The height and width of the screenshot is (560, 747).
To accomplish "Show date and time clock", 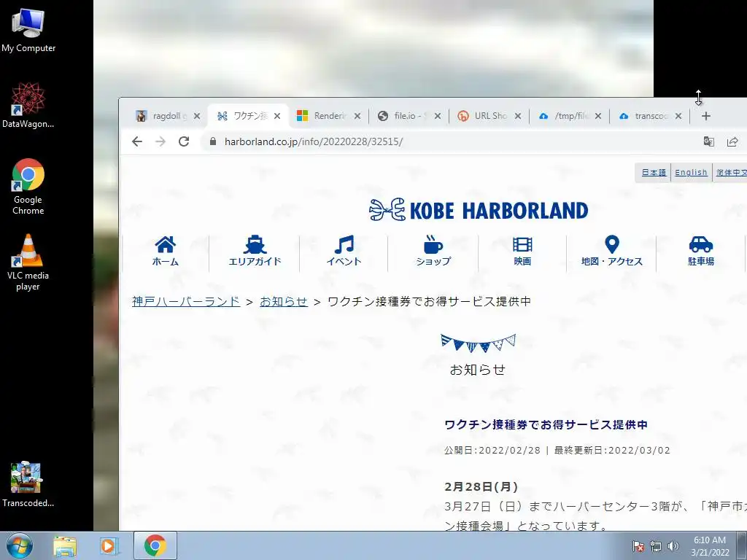I will point(710,546).
